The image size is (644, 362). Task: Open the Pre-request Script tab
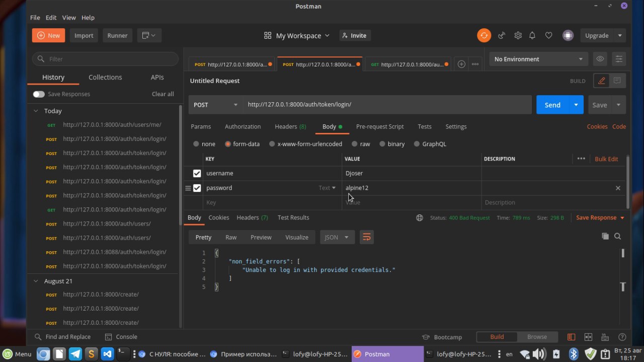click(x=380, y=126)
